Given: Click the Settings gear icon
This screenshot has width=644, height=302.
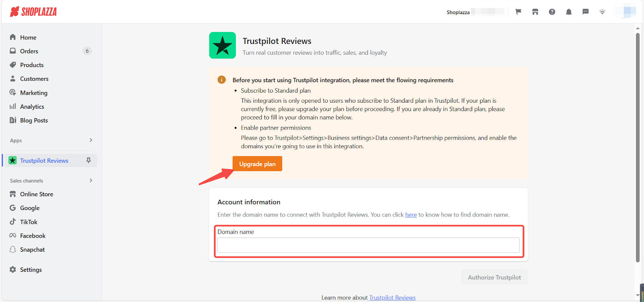Looking at the screenshot, I should tap(13, 269).
